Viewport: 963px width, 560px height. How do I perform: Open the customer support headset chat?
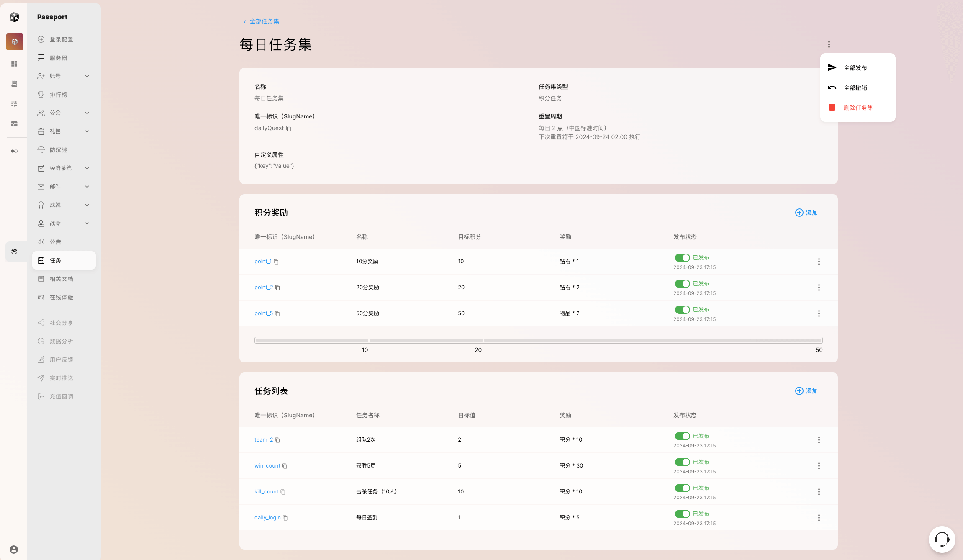942,539
